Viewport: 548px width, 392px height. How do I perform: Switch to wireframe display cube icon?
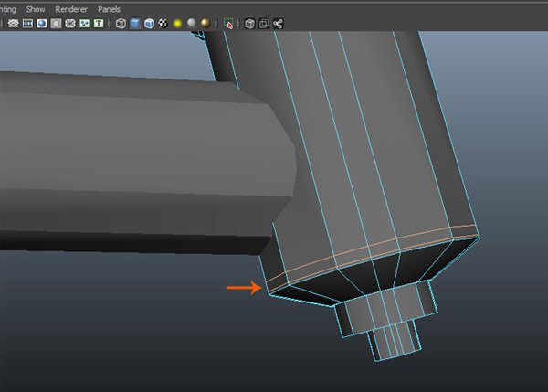pos(121,24)
